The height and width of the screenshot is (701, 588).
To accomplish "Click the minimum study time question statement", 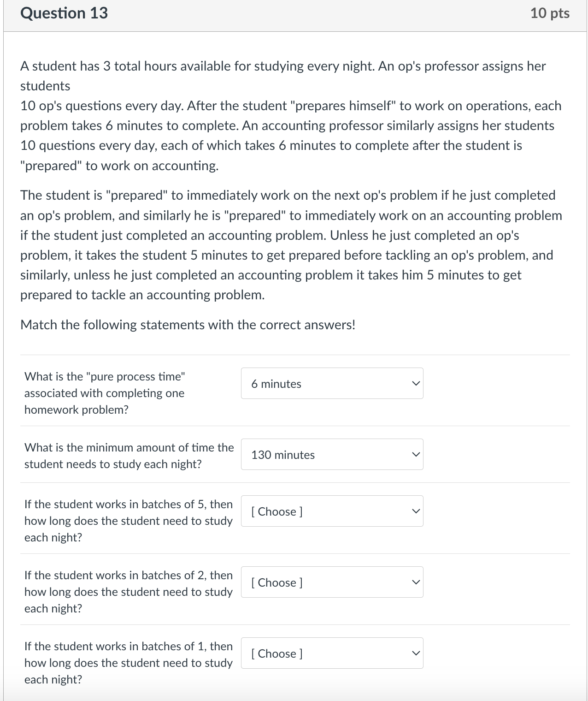I will (129, 456).
